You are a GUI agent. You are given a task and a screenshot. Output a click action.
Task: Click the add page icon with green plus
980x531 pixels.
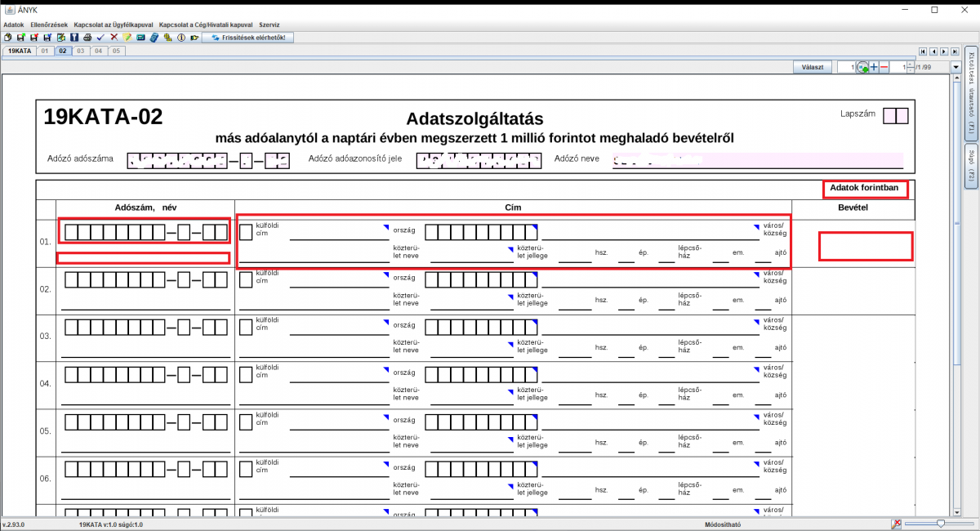862,67
